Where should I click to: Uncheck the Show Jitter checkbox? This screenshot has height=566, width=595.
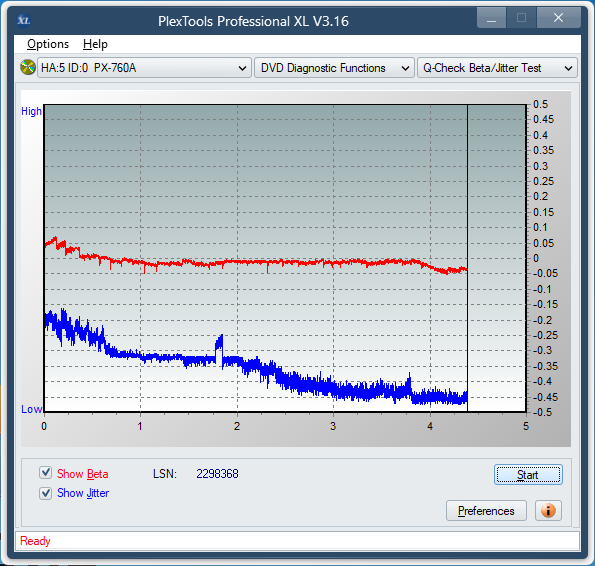(x=46, y=493)
